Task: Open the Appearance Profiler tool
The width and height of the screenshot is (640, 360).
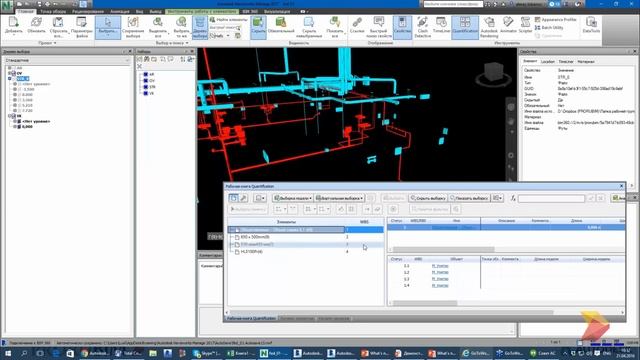Action: pyautogui.click(x=555, y=20)
